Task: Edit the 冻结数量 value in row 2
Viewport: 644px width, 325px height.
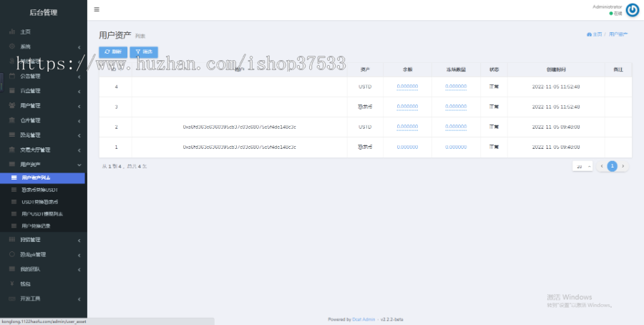Action: 456,127
